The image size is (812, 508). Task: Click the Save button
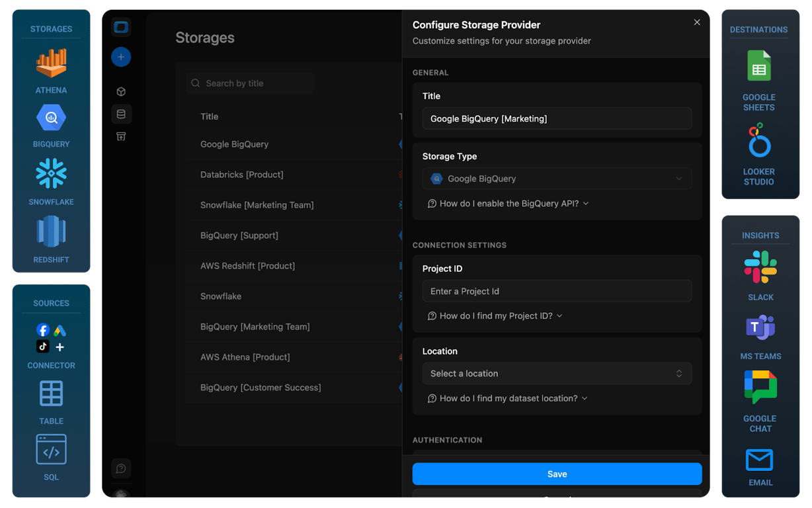pos(557,474)
